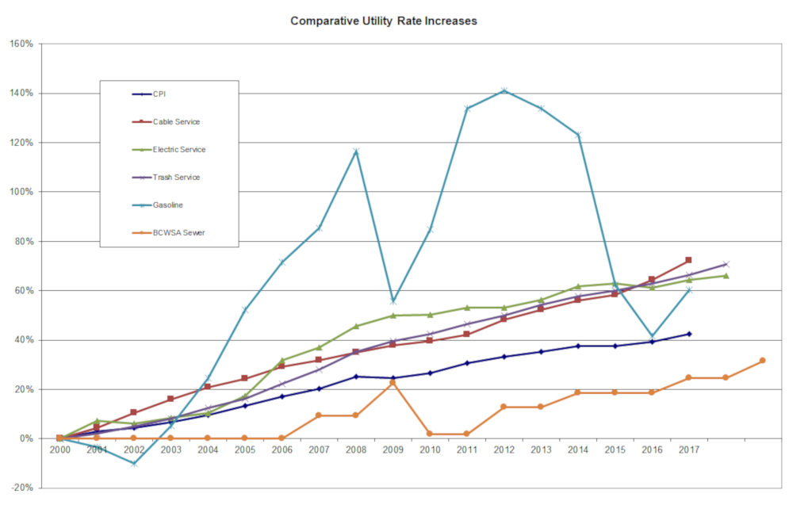The height and width of the screenshot is (505, 812).
Task: Click the chart title Comparative Utility Rate Increases
Action: (x=384, y=21)
